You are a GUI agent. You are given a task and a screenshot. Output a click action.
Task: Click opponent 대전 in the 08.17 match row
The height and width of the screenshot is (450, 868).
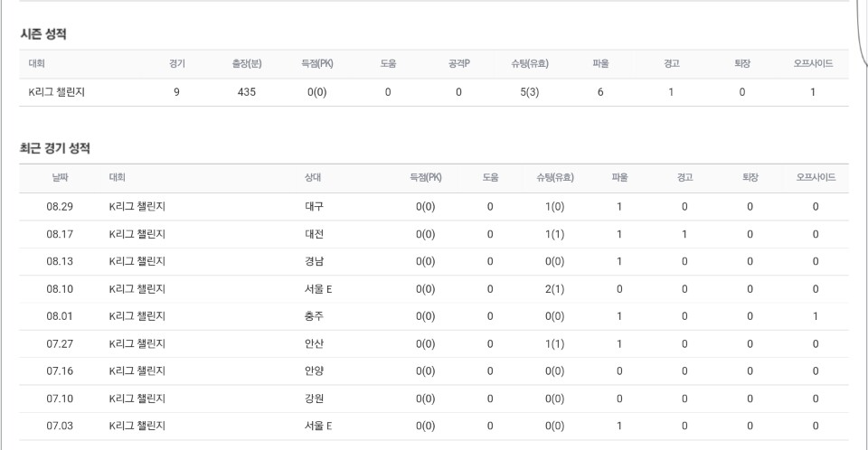coord(314,234)
